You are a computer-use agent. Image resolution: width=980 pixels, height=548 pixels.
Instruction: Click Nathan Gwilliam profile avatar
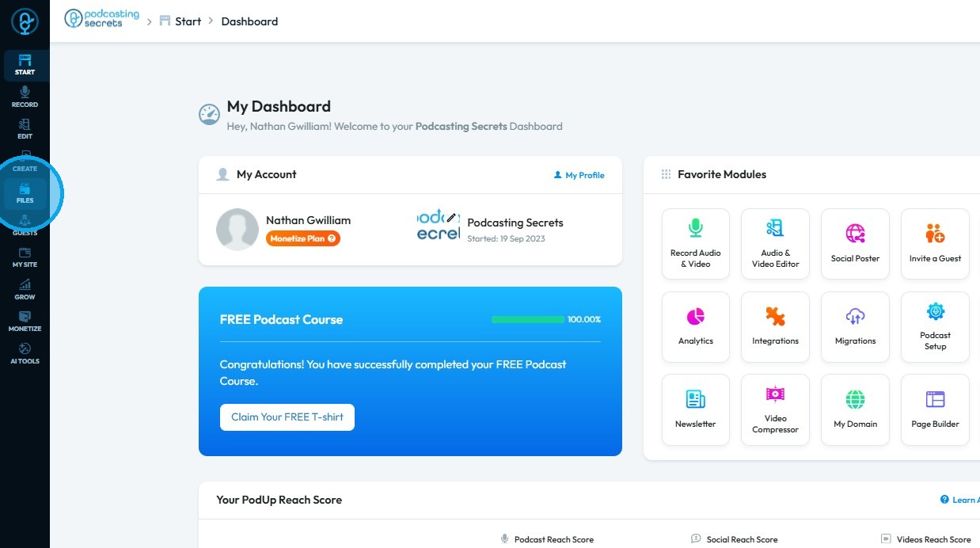(x=237, y=230)
